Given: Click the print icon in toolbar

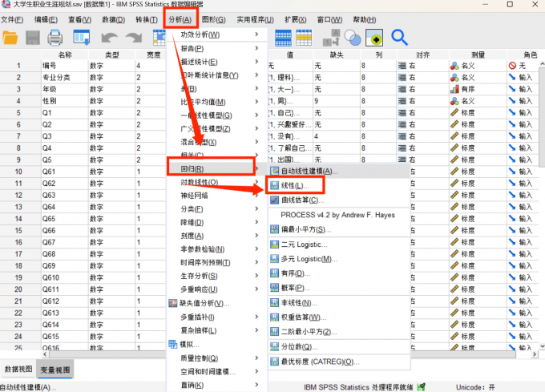Looking at the screenshot, I should tap(55, 38).
